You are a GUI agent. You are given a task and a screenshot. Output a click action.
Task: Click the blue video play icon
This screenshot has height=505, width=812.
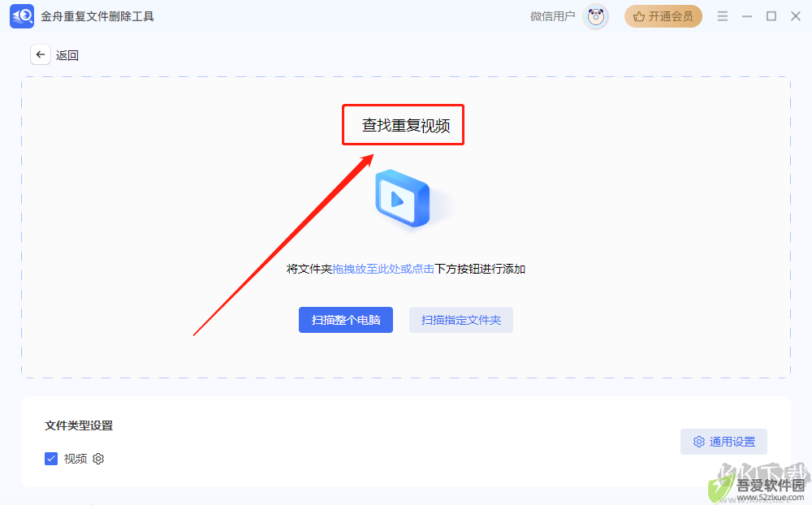pyautogui.click(x=403, y=198)
